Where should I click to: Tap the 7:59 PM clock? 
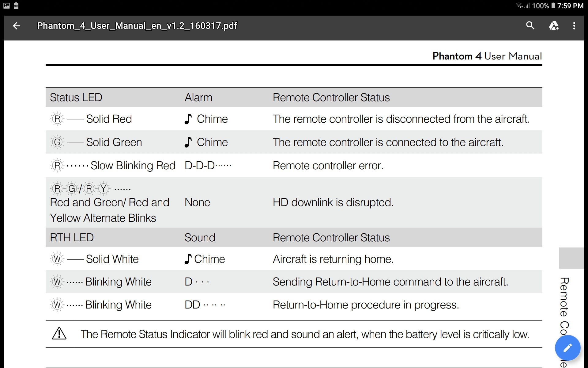pyautogui.click(x=570, y=6)
